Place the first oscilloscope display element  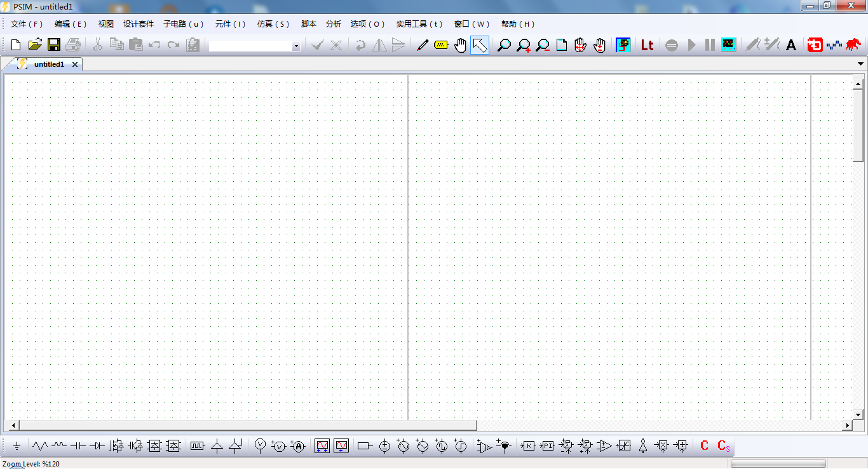click(x=322, y=446)
